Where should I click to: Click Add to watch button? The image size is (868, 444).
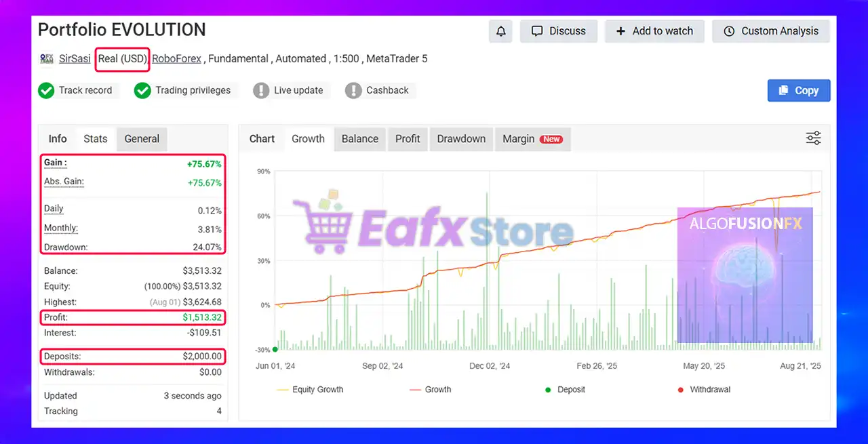tap(654, 31)
